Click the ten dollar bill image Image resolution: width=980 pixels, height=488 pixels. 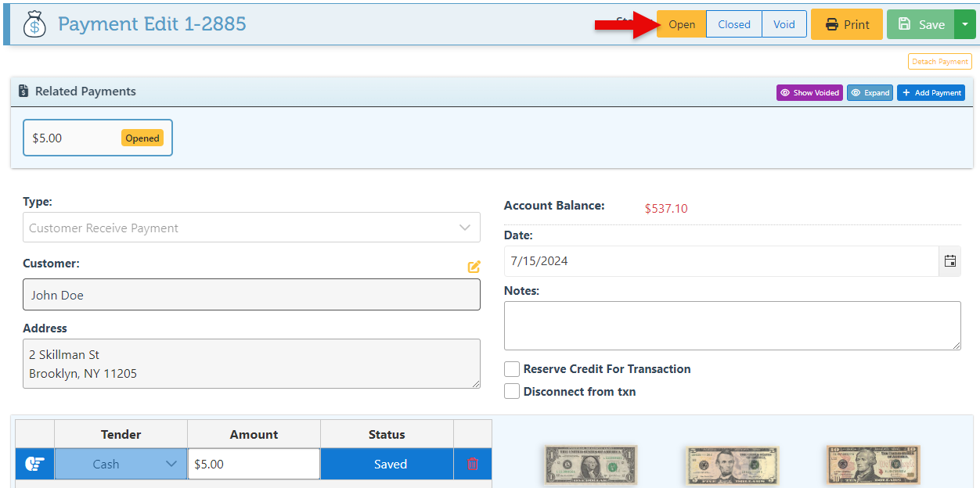[x=873, y=466]
